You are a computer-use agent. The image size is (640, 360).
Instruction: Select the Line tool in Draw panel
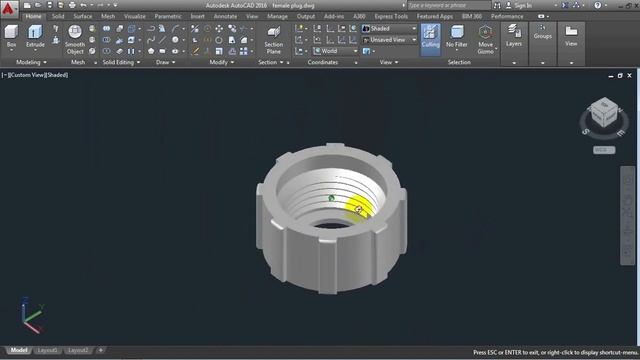click(x=162, y=40)
